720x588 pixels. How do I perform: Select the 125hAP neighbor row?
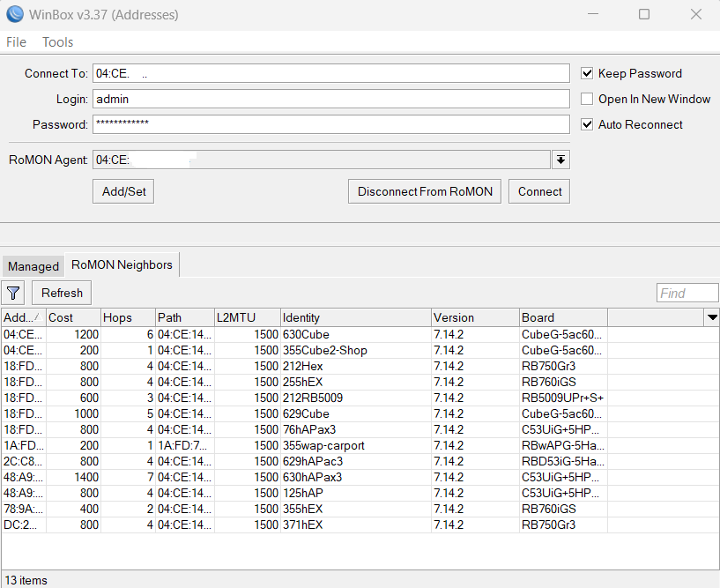360,493
